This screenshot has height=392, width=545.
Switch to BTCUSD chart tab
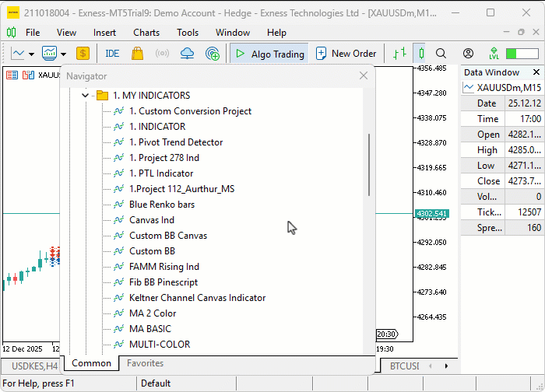click(x=404, y=366)
